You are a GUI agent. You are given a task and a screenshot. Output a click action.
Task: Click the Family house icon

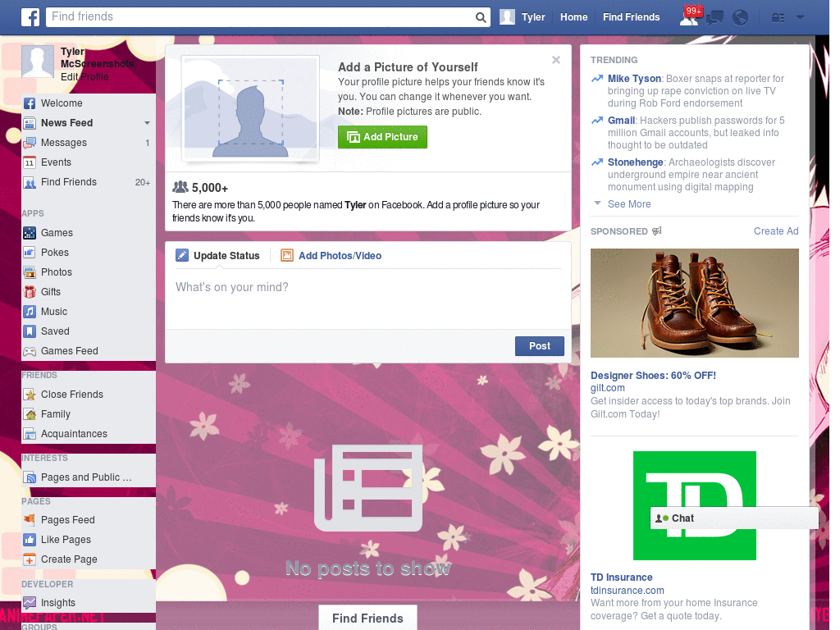[30, 414]
